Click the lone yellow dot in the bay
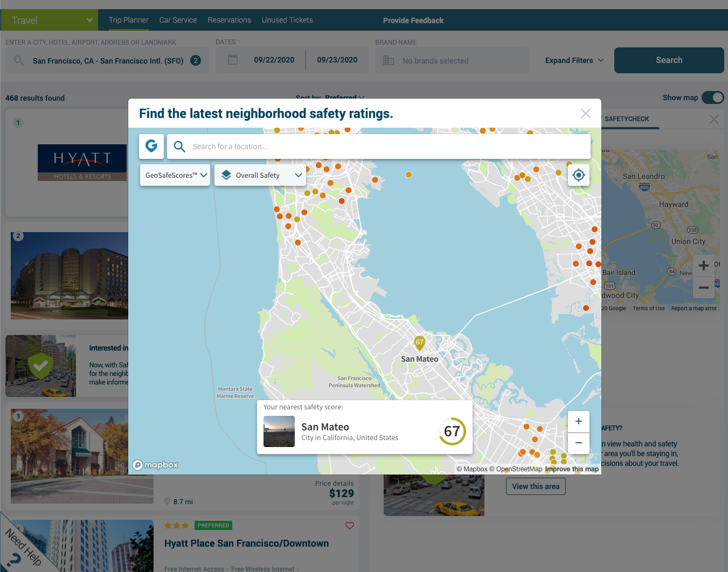Screen dimensions: 728x572 point(409,175)
